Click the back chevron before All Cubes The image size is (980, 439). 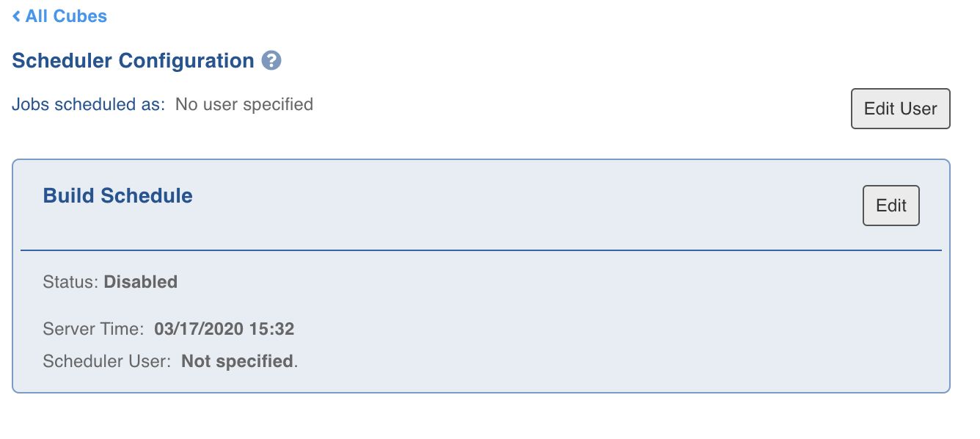click(16, 16)
